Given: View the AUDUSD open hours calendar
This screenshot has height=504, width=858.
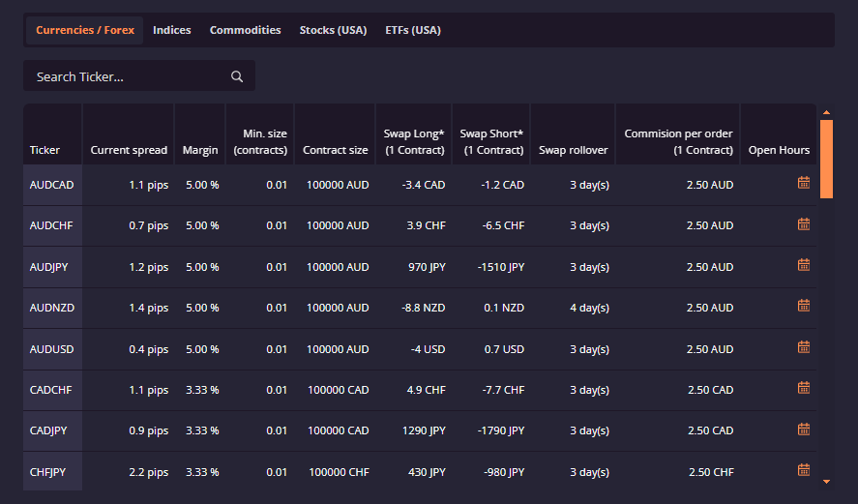Looking at the screenshot, I should [x=803, y=347].
